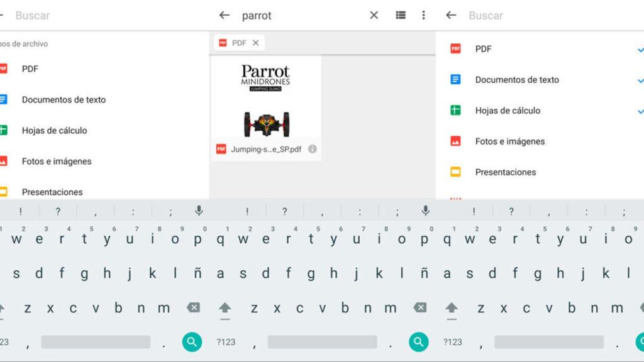The height and width of the screenshot is (362, 644).
Task: Toggle the shift key on the keyboard
Action: [226, 308]
